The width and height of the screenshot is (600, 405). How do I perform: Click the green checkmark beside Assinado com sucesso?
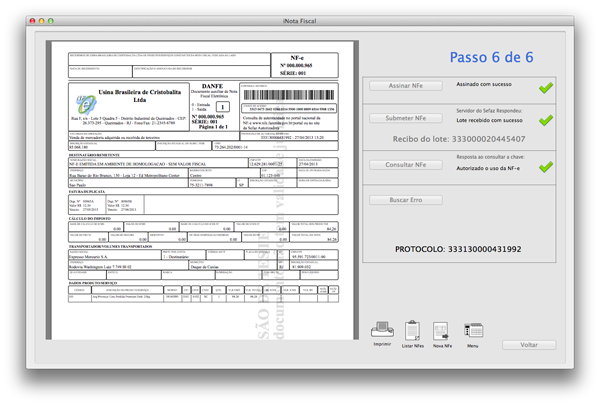tap(546, 88)
